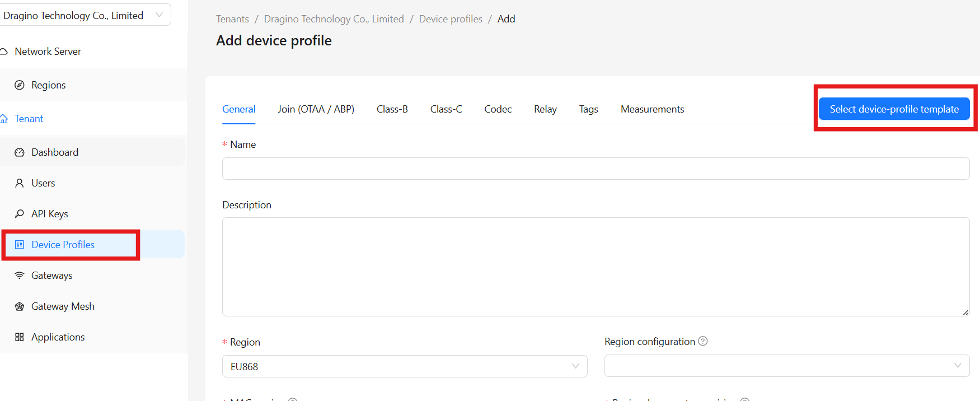980x401 pixels.
Task: Switch to the Join (OTAA / ABP) tab
Action: [x=316, y=109]
